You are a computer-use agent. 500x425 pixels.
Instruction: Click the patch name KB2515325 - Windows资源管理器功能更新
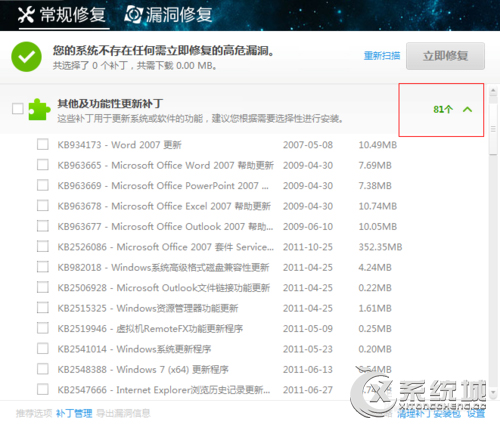(148, 308)
